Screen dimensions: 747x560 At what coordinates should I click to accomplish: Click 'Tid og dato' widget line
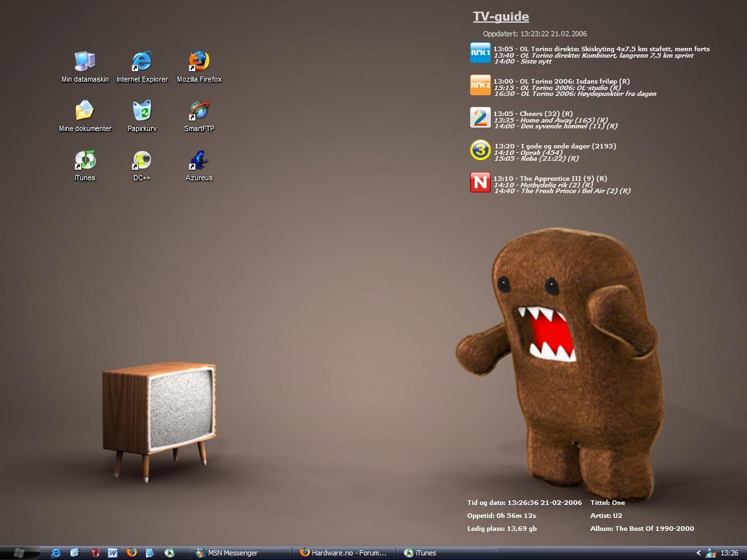[525, 502]
